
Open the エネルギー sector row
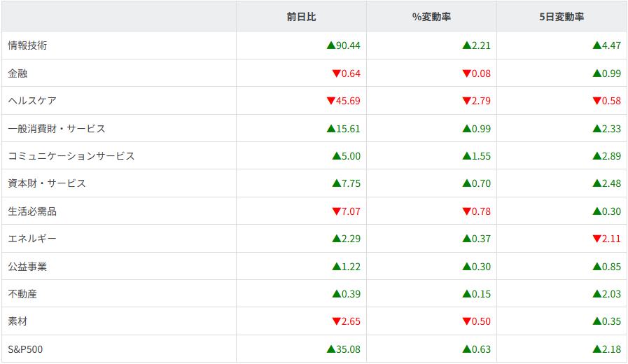pyautogui.click(x=32, y=239)
